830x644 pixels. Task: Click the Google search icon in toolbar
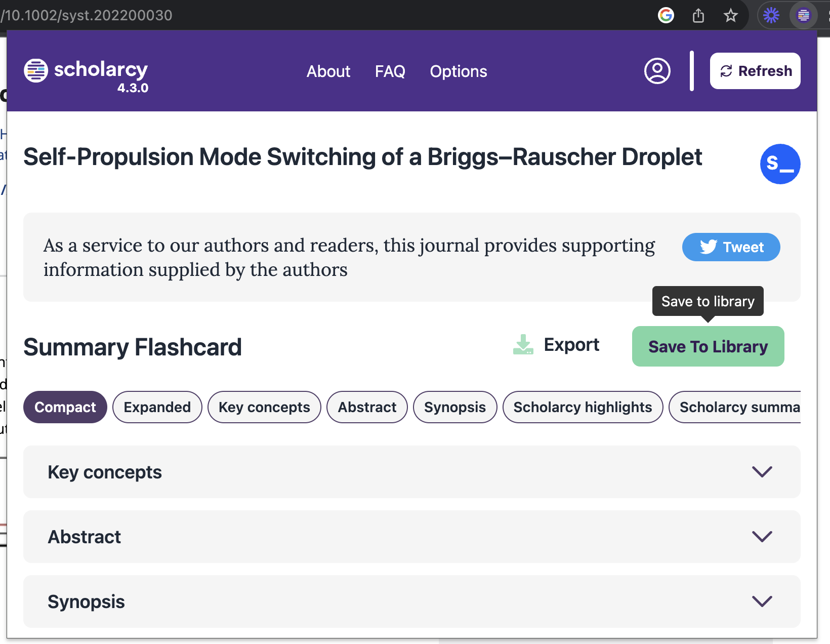click(667, 15)
